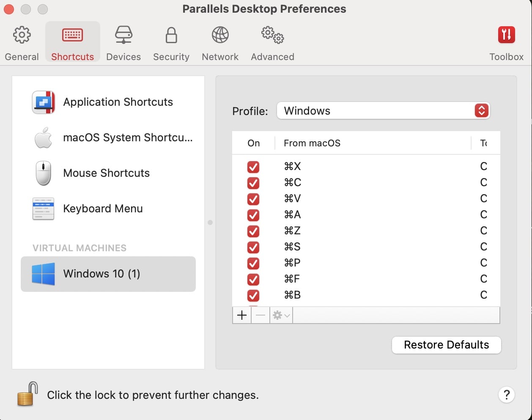Select the ⌘P shortcut row text
The image size is (532, 420).
click(292, 263)
